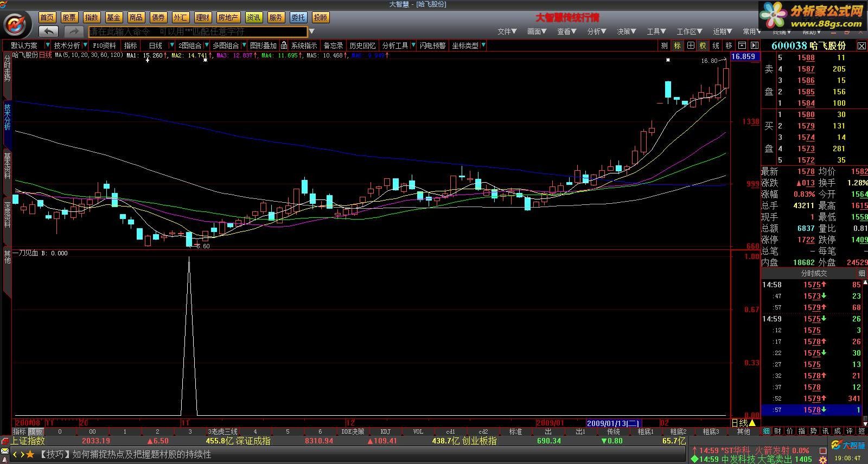The width and height of the screenshot is (868, 464).
Task: Toggle the 标 marker display button
Action: click(x=677, y=46)
